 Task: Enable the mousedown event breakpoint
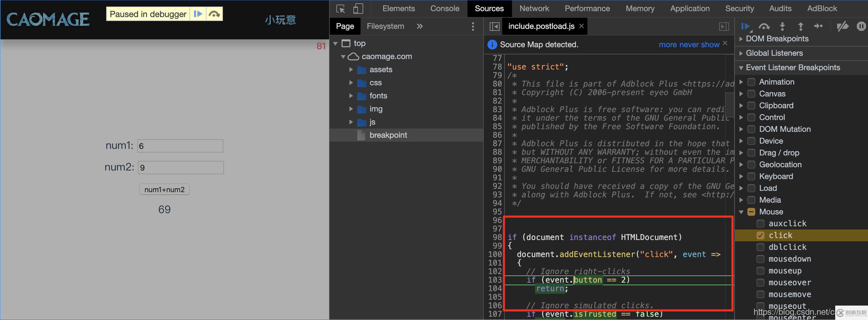pyautogui.click(x=760, y=259)
